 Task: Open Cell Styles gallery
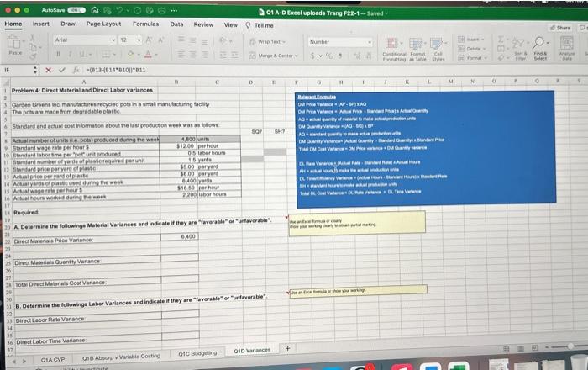pos(438,49)
